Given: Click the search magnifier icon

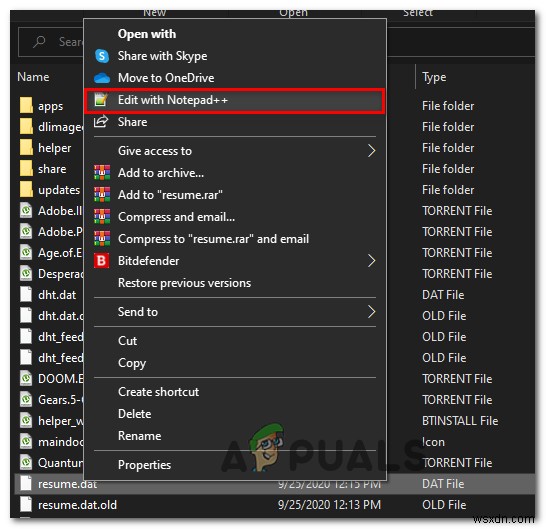Looking at the screenshot, I should 39,42.
